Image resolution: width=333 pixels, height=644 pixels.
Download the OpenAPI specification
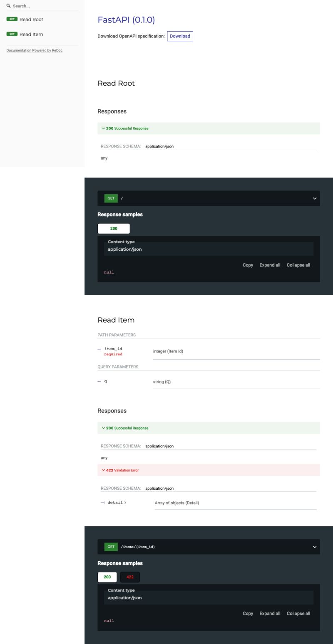(180, 36)
